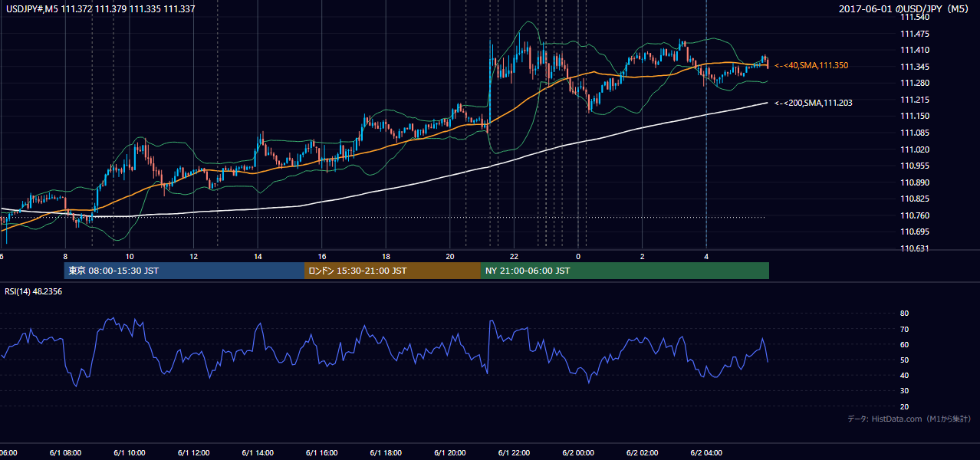This screenshot has width=980, height=460.
Task: Click the 2017-06-01 USD/JPY (M5) title
Action: pos(905,8)
